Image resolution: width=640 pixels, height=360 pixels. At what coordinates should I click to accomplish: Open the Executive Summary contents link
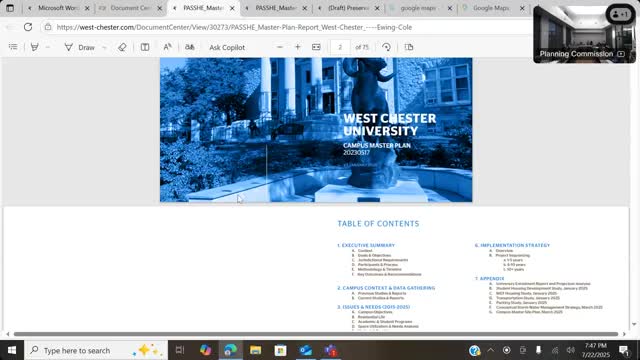click(x=366, y=245)
